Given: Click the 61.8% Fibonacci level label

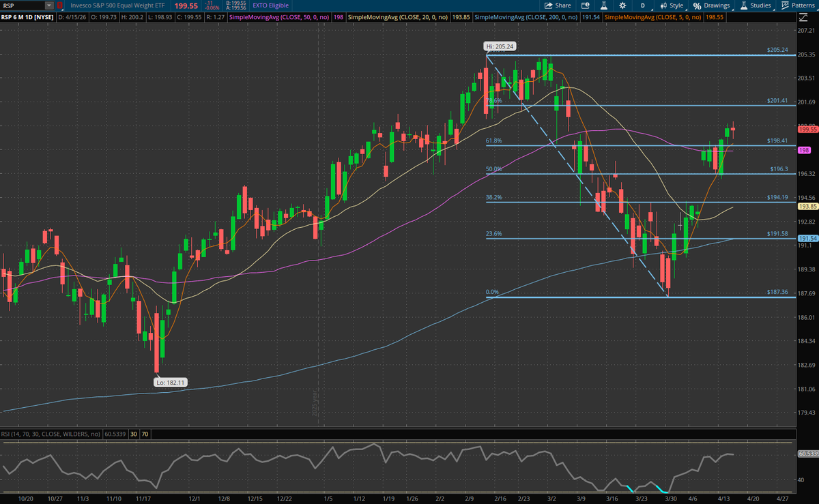Looking at the screenshot, I should click(493, 141).
